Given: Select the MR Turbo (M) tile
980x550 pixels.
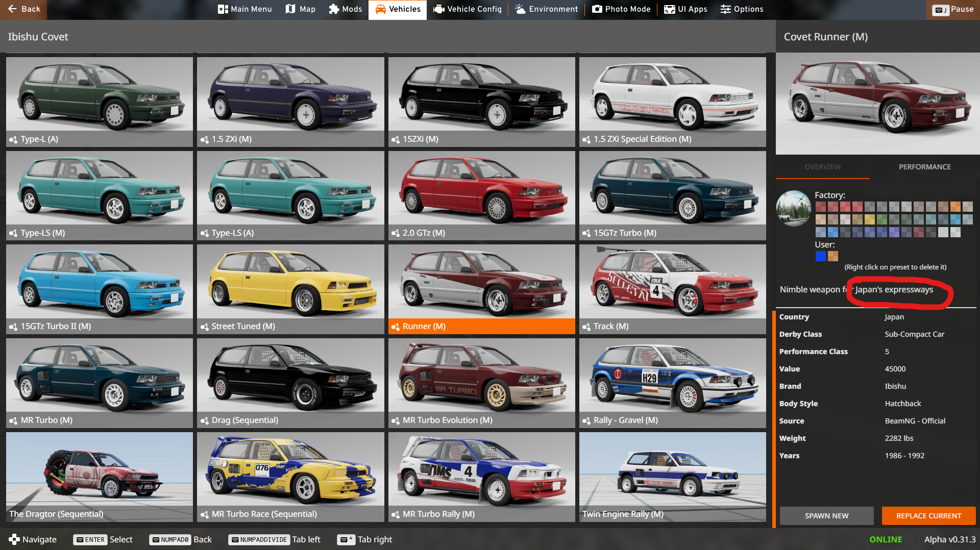Looking at the screenshot, I should pos(100,383).
